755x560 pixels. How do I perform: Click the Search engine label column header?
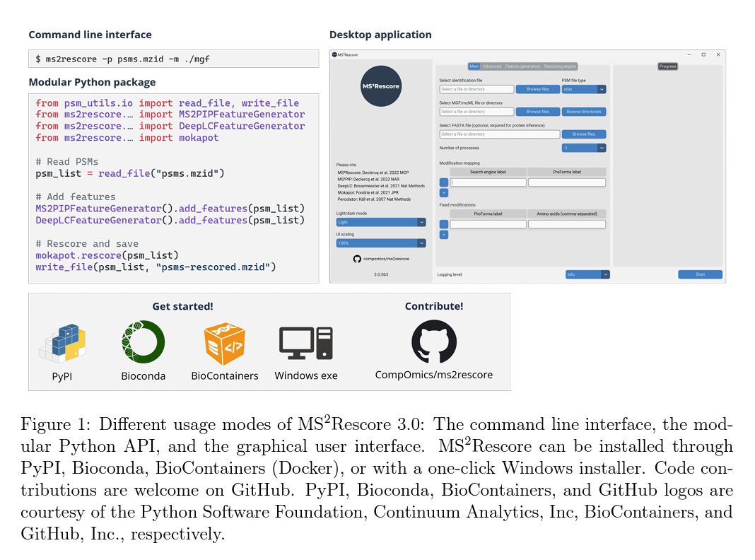tap(488, 172)
